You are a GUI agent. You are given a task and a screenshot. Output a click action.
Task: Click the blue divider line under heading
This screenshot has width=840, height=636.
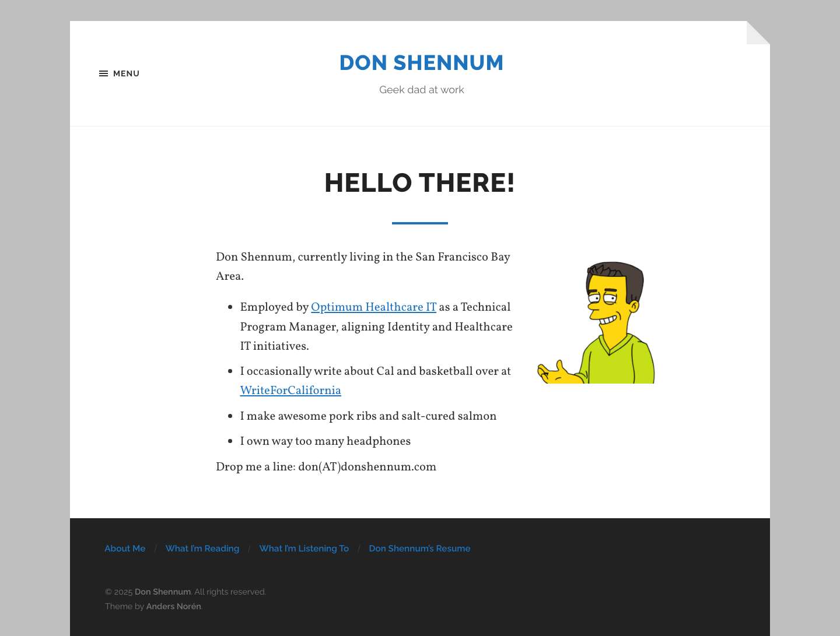click(x=419, y=223)
